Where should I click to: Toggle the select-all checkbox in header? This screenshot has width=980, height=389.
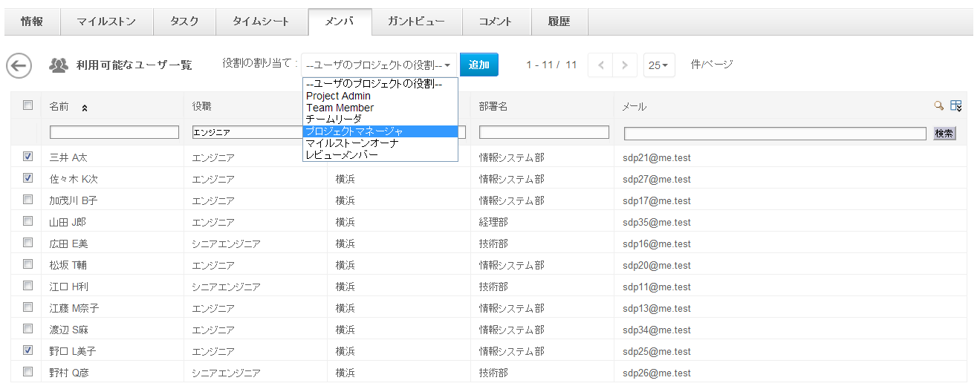pyautogui.click(x=28, y=105)
